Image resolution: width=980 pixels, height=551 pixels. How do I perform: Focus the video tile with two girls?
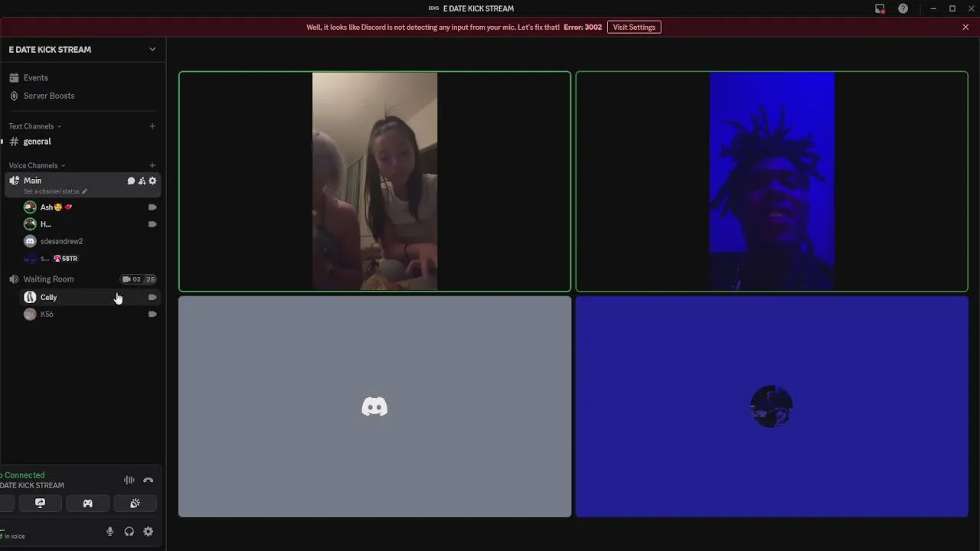(375, 181)
